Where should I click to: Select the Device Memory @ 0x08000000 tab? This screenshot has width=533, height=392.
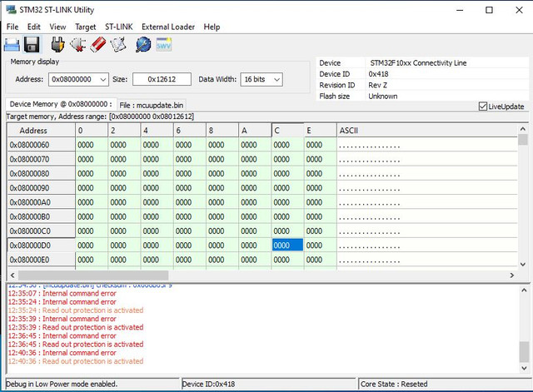click(x=61, y=104)
